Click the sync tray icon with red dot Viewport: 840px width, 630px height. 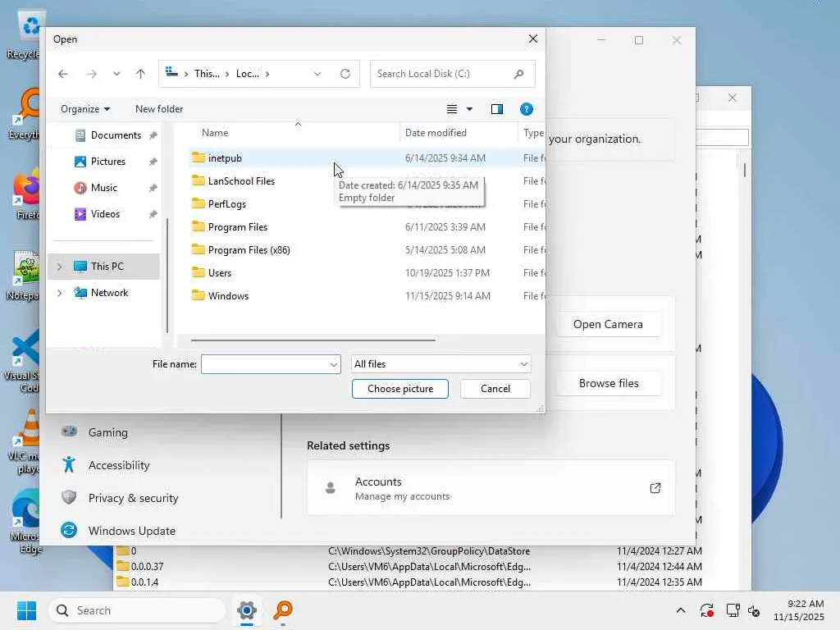706,610
